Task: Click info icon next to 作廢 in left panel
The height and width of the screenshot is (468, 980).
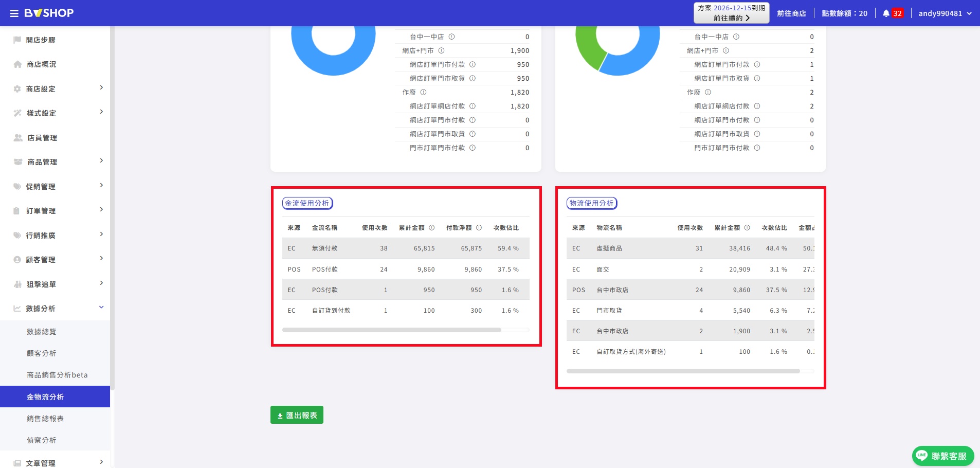Action: [x=423, y=93]
